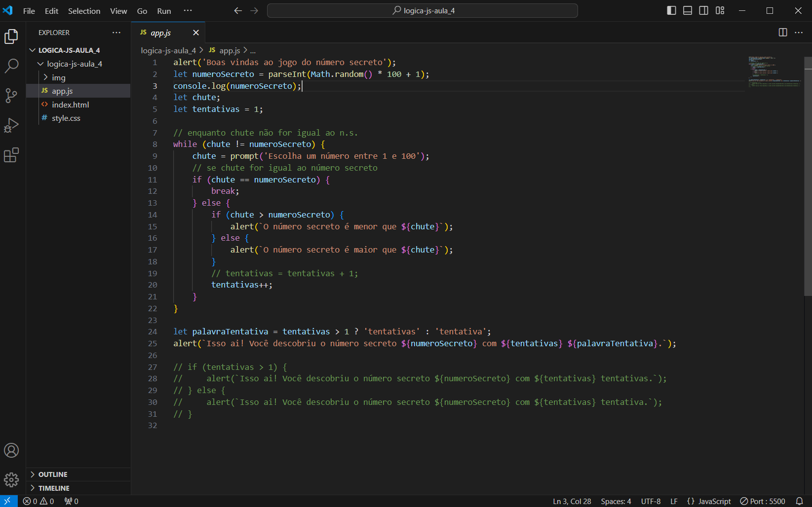812x507 pixels.
Task: Click the editor vertical scrollbar
Action: pyautogui.click(x=808, y=176)
